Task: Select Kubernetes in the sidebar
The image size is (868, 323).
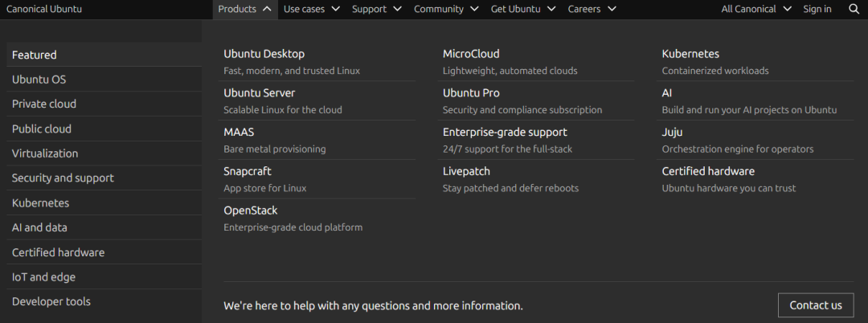Action: [x=104, y=203]
